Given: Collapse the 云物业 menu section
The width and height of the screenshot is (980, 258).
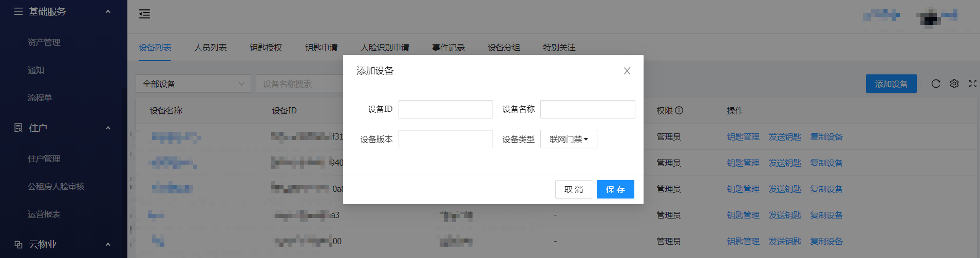Looking at the screenshot, I should [108, 245].
